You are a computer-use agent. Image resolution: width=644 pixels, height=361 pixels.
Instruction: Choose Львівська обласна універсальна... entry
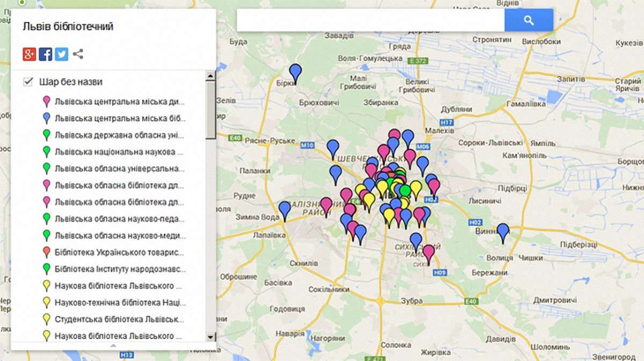click(114, 168)
